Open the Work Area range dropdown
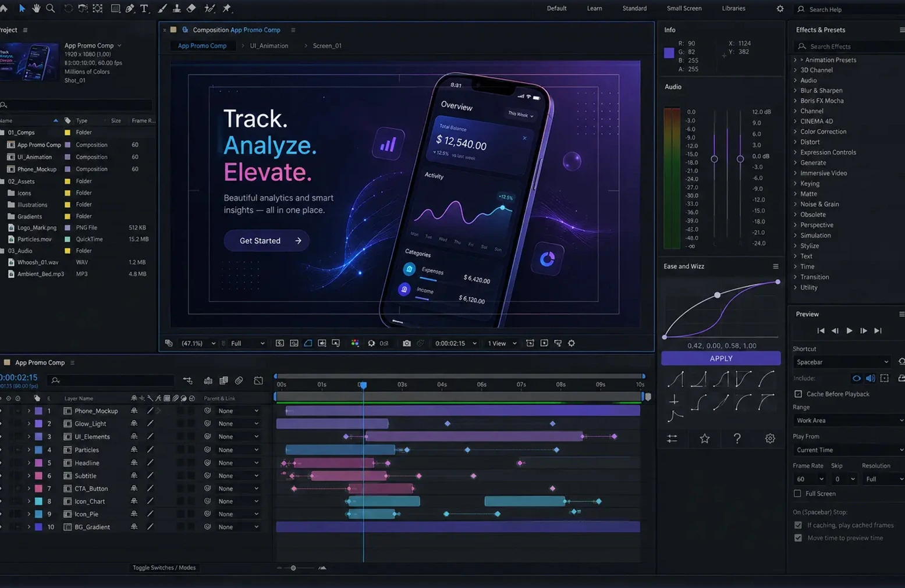905x588 pixels. (x=849, y=420)
